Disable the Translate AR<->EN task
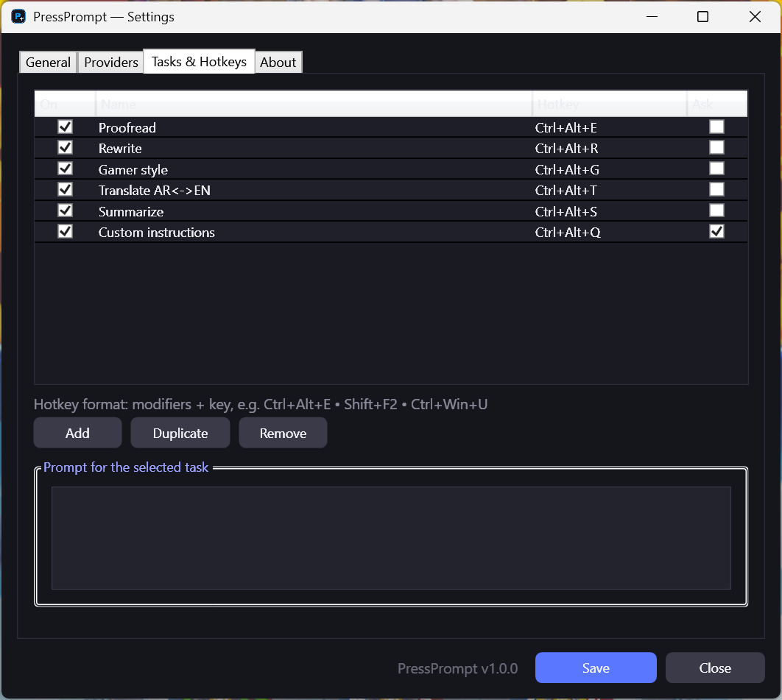 [65, 189]
